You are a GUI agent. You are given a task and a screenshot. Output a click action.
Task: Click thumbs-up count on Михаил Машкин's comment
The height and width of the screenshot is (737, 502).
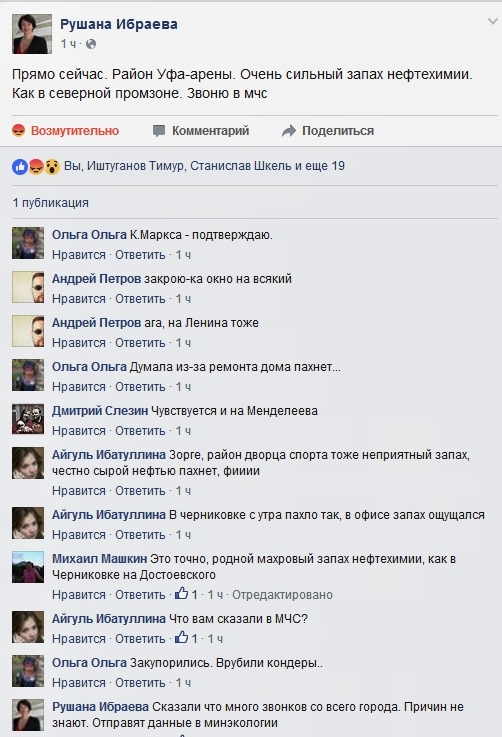click(186, 594)
